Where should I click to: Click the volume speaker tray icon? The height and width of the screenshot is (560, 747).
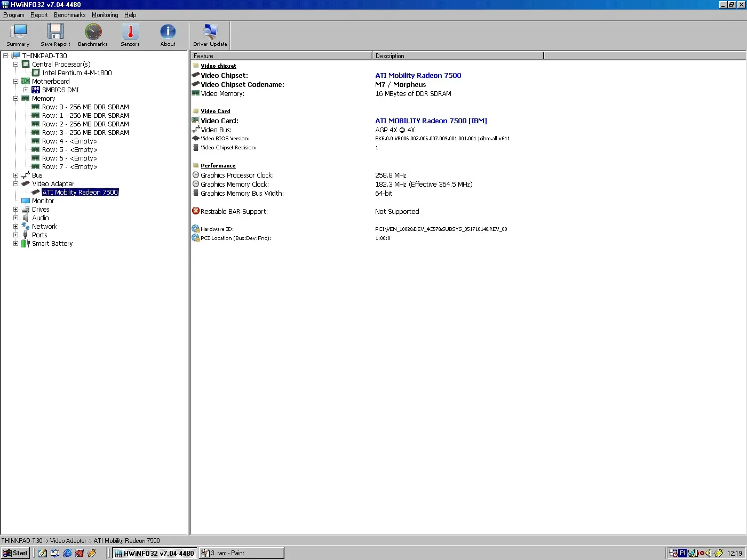708,553
